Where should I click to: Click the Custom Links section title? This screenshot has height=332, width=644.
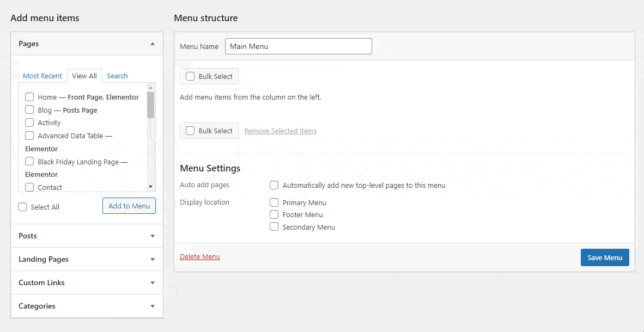[x=41, y=283]
